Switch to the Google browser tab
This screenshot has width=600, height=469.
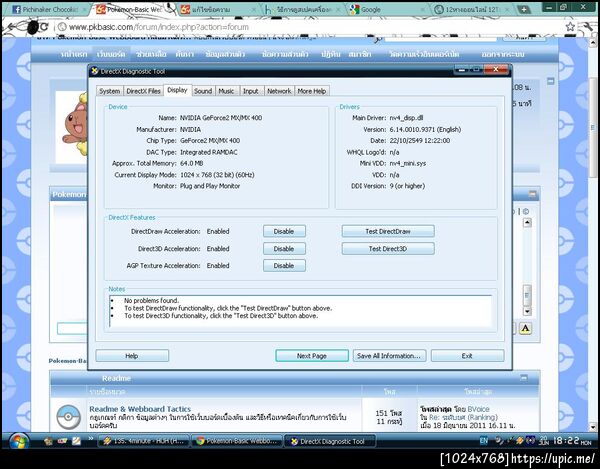tap(386, 9)
